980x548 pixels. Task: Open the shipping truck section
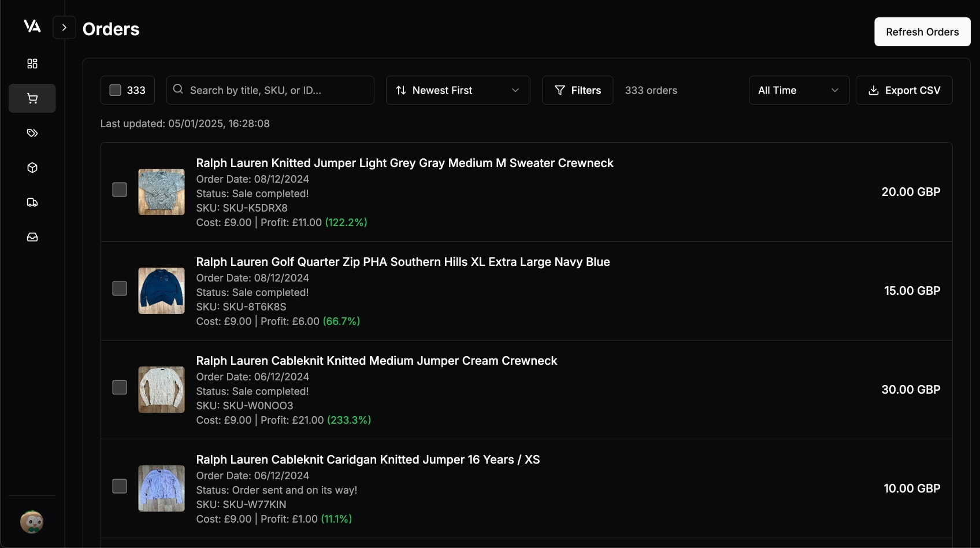click(x=32, y=202)
